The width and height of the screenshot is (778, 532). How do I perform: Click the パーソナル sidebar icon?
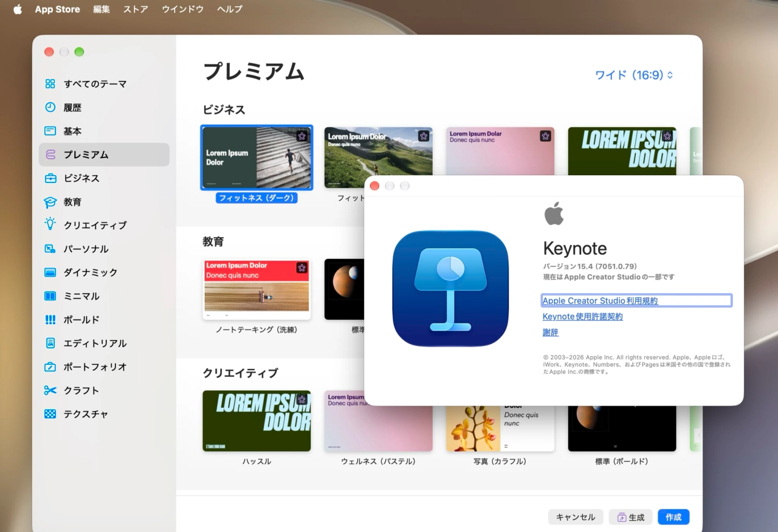(x=50, y=249)
